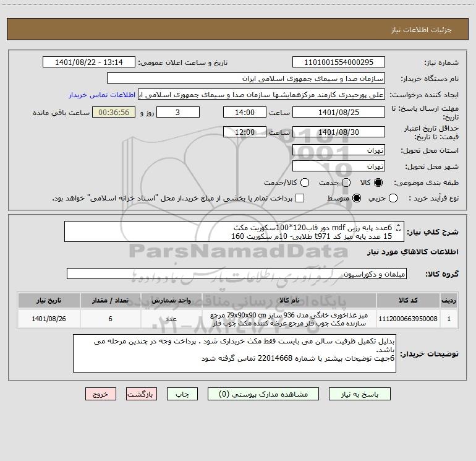Click row number 1 cell

point(449,319)
